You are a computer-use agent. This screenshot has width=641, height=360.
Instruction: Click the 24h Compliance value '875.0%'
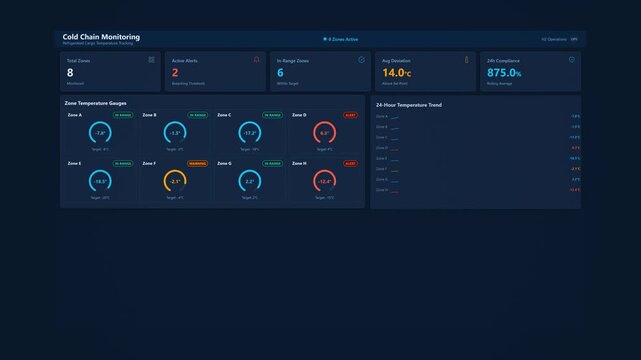click(x=504, y=73)
